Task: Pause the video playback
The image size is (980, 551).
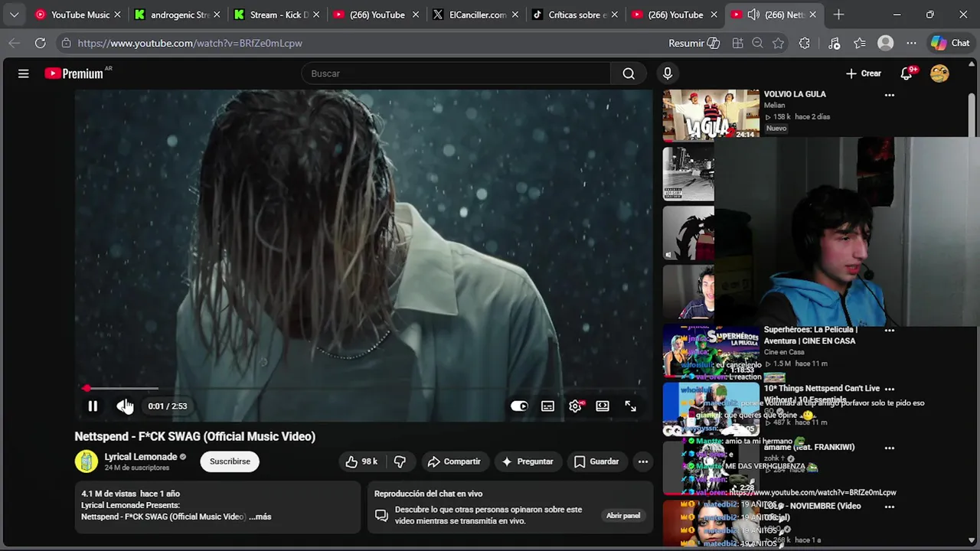Action: click(93, 406)
